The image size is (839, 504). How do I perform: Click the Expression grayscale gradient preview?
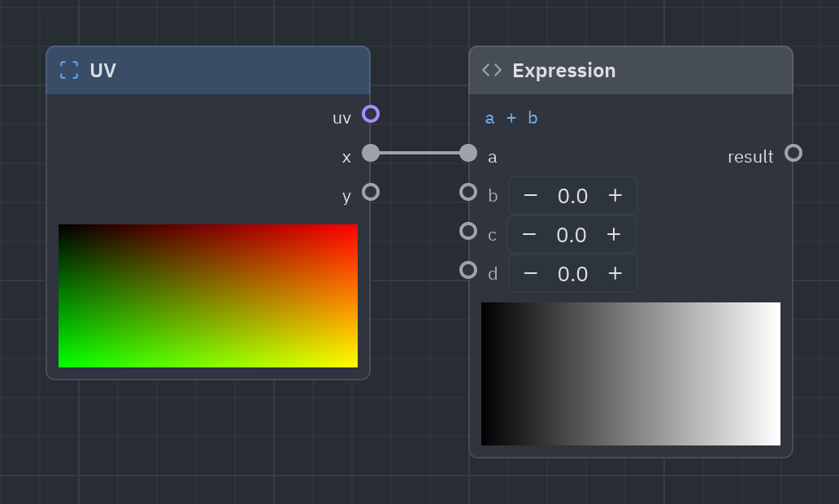(631, 374)
